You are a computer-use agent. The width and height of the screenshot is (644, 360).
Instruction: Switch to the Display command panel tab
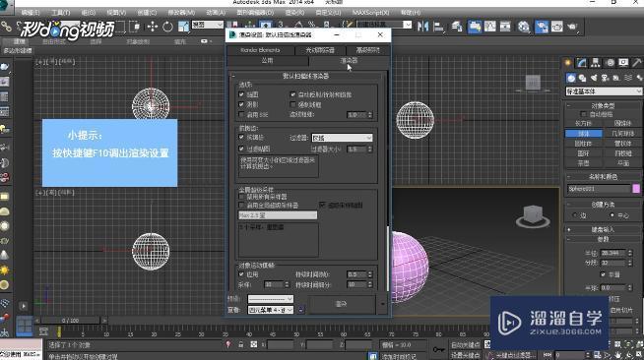(623, 63)
